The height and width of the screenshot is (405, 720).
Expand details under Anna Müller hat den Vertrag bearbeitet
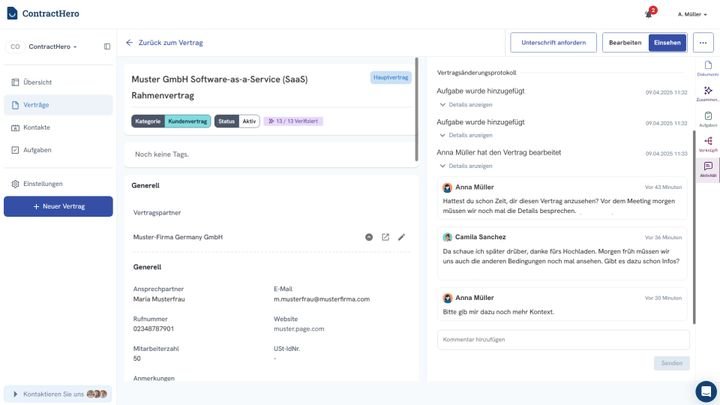pos(466,166)
